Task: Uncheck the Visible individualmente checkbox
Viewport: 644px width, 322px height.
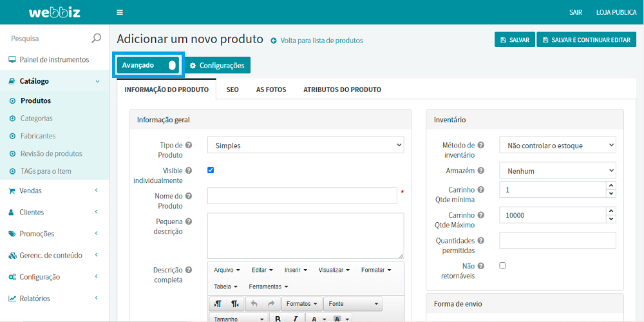Action: pyautogui.click(x=211, y=170)
